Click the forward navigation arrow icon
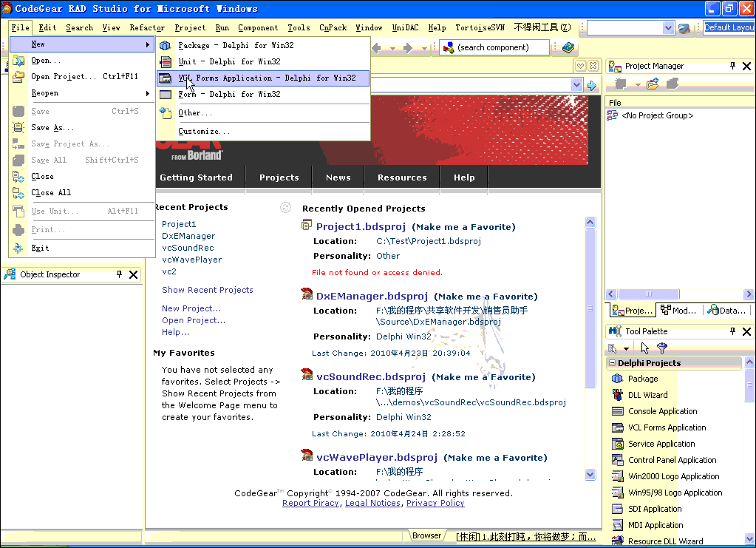Image resolution: width=756 pixels, height=548 pixels. (407, 48)
